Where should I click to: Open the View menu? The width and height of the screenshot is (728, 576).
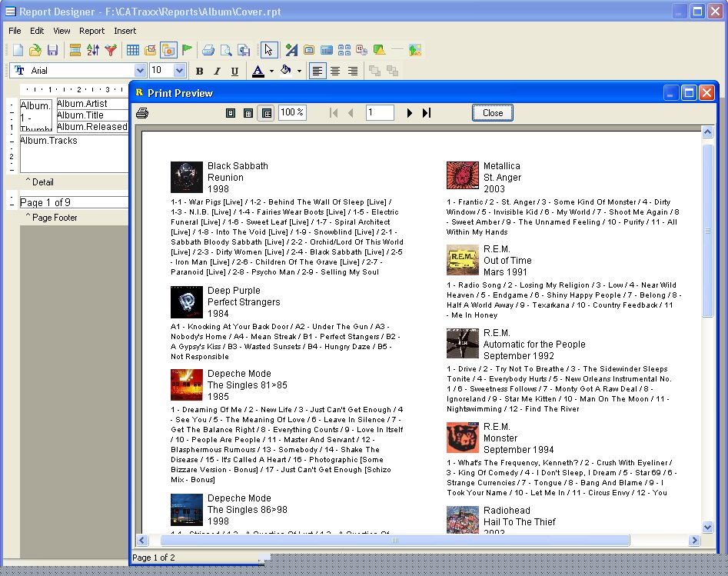(x=61, y=31)
